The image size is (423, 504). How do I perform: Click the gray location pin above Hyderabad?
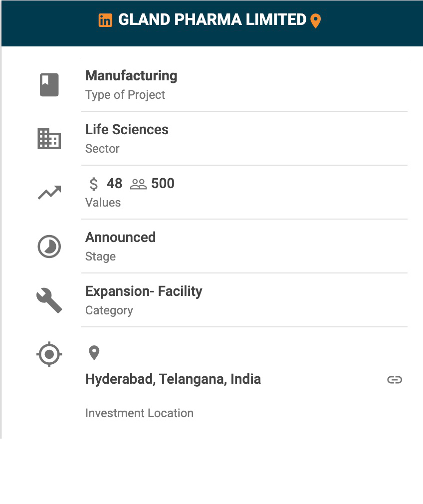click(94, 353)
